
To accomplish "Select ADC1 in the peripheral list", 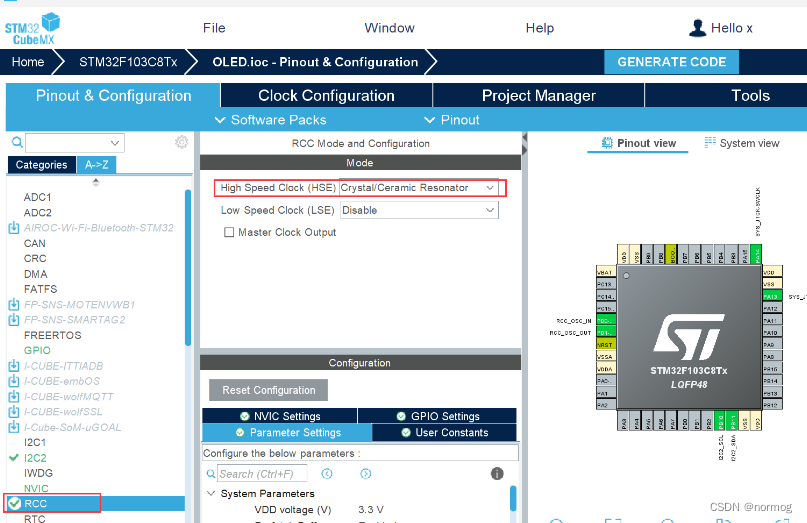I will [x=38, y=197].
